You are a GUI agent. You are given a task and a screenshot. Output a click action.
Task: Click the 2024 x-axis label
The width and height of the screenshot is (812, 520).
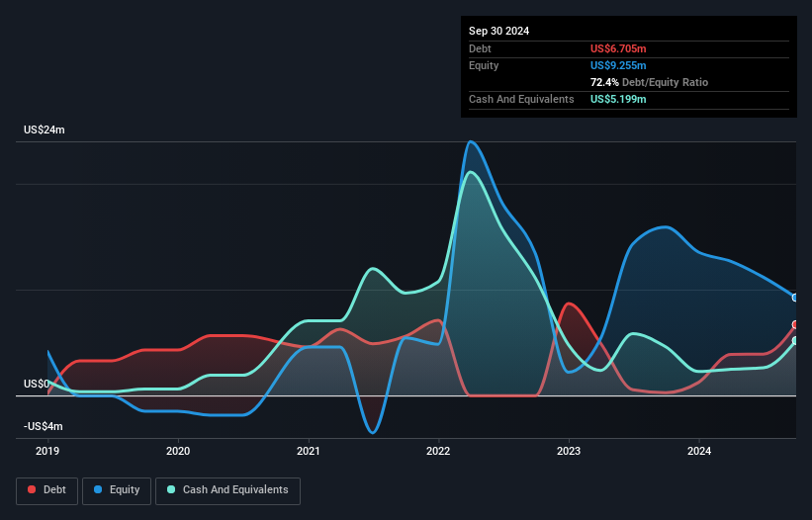tap(699, 451)
